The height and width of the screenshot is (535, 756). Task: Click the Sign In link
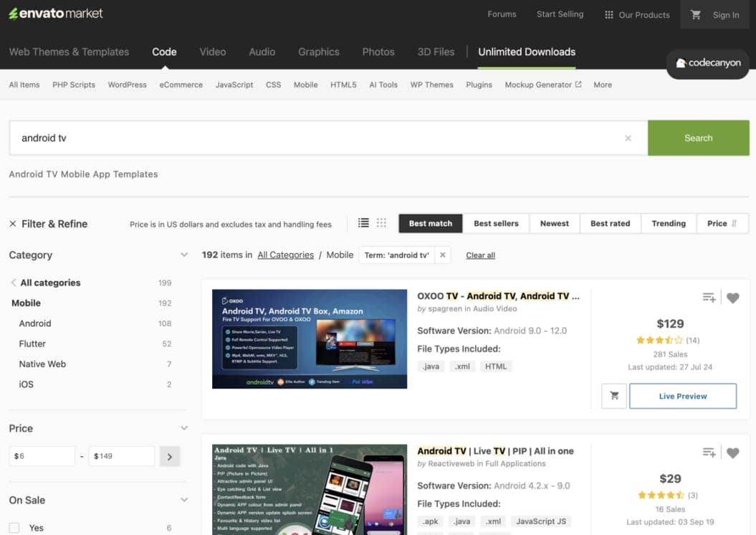[x=726, y=15]
